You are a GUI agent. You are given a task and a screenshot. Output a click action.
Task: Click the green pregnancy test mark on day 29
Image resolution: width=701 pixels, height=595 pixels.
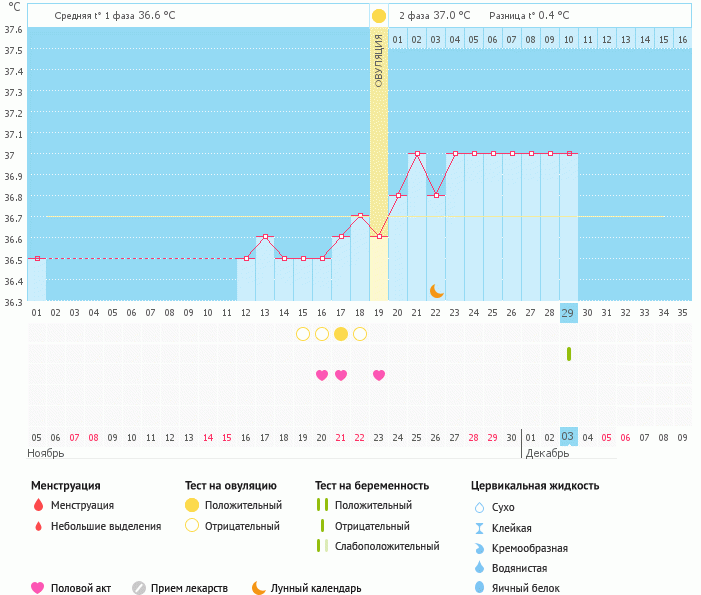pos(568,354)
